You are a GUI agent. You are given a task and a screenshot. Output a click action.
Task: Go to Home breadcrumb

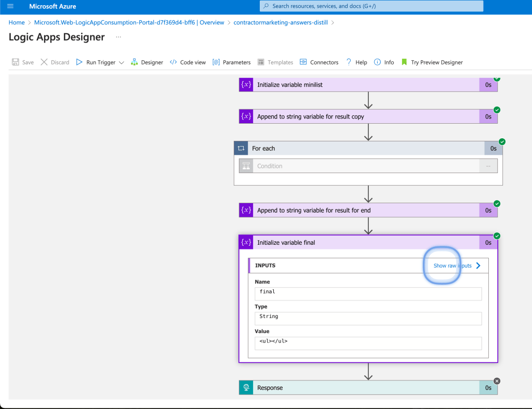coord(17,22)
